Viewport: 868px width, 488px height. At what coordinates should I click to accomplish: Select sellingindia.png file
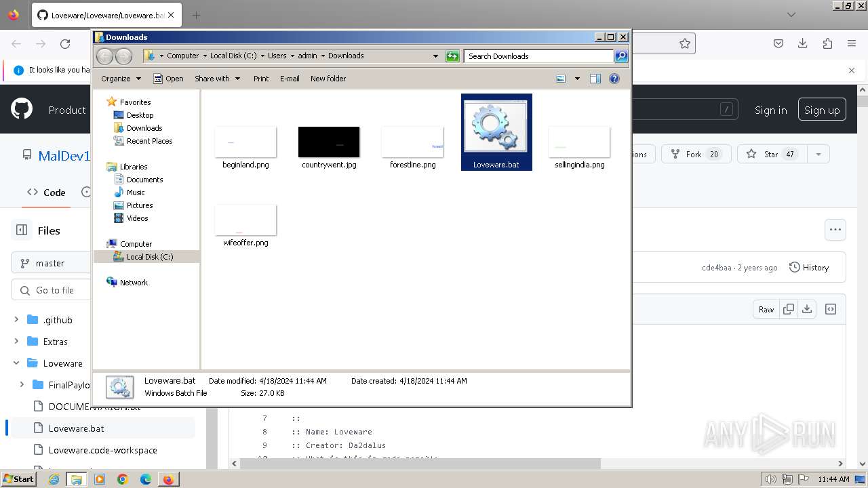pyautogui.click(x=579, y=147)
